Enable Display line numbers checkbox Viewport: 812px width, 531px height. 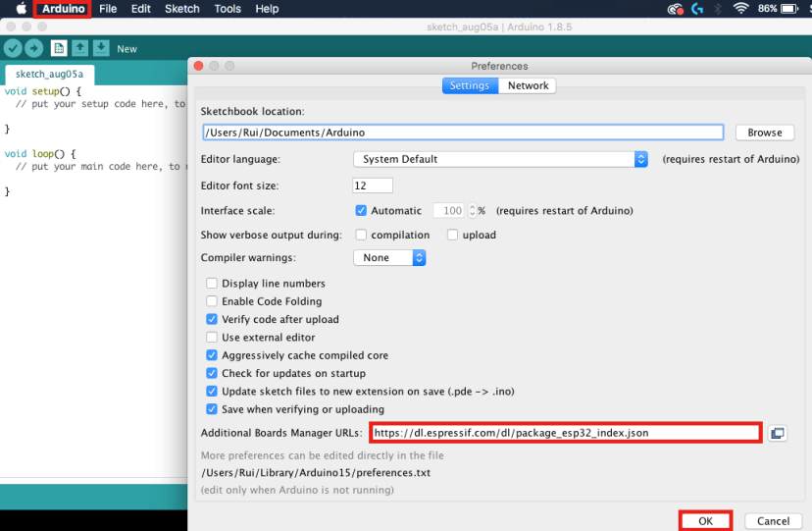212,284
